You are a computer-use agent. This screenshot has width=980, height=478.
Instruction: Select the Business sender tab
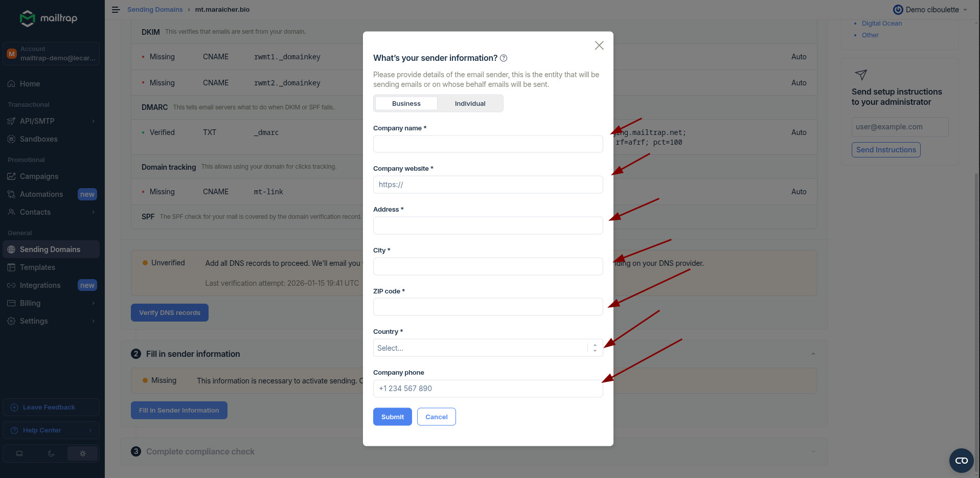point(406,103)
